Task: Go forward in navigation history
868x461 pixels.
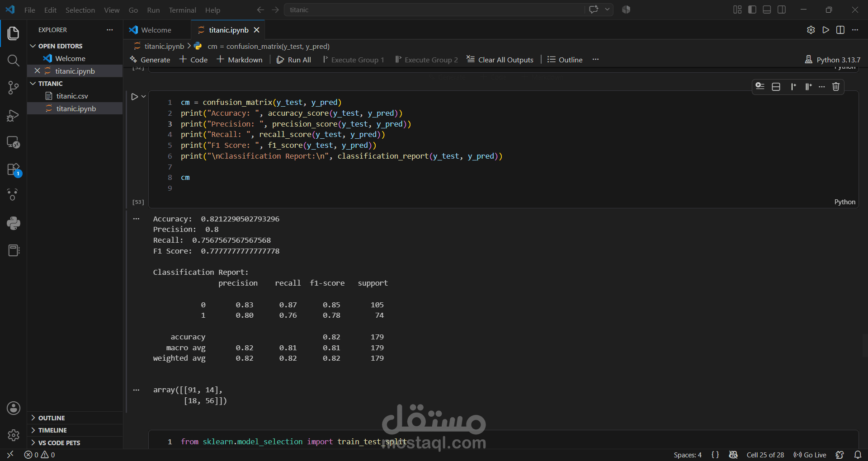Action: pos(275,10)
